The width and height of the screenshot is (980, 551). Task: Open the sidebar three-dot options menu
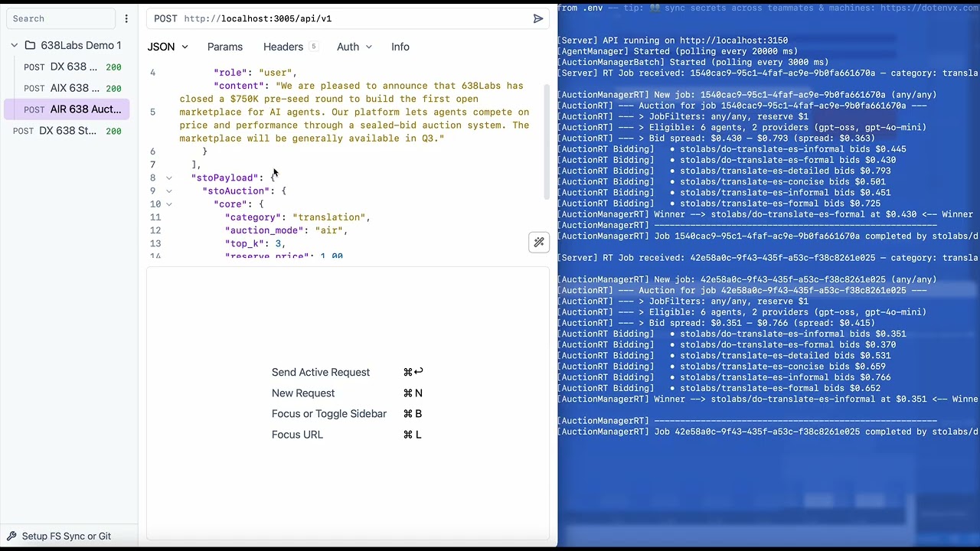[126, 18]
